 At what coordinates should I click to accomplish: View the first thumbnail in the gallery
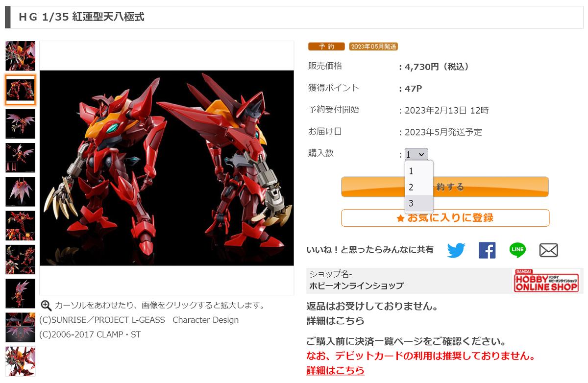20,56
